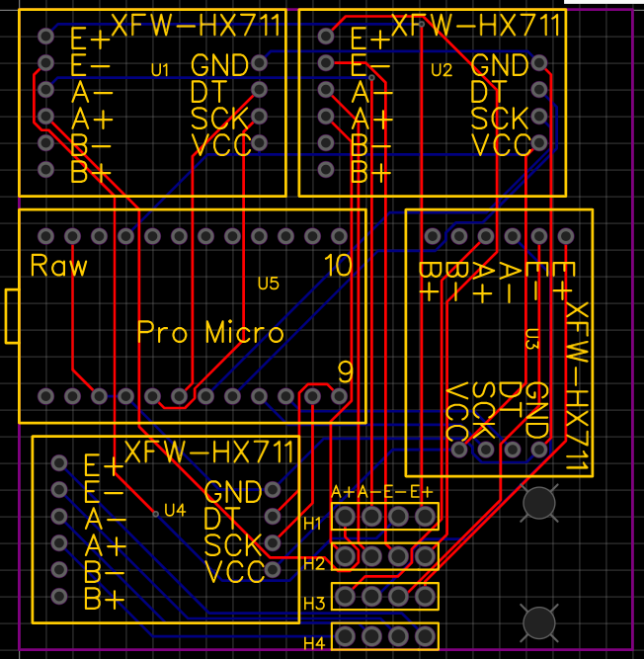Select the GND pad on rotated U3 module

click(539, 450)
